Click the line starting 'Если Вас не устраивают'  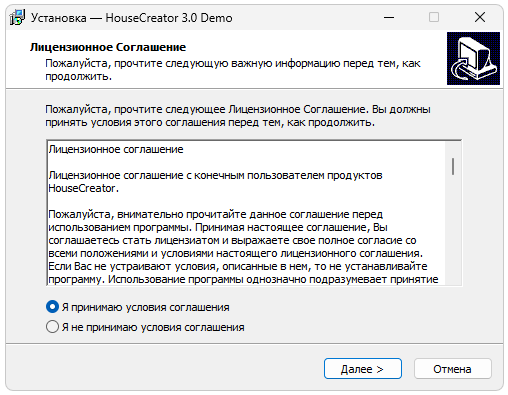[x=238, y=266]
